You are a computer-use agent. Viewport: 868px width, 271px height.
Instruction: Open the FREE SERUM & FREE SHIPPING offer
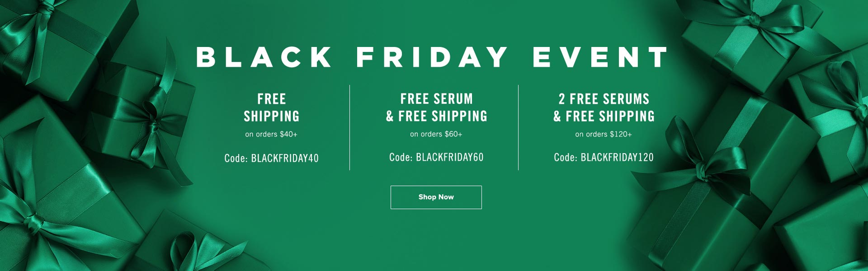(437, 107)
